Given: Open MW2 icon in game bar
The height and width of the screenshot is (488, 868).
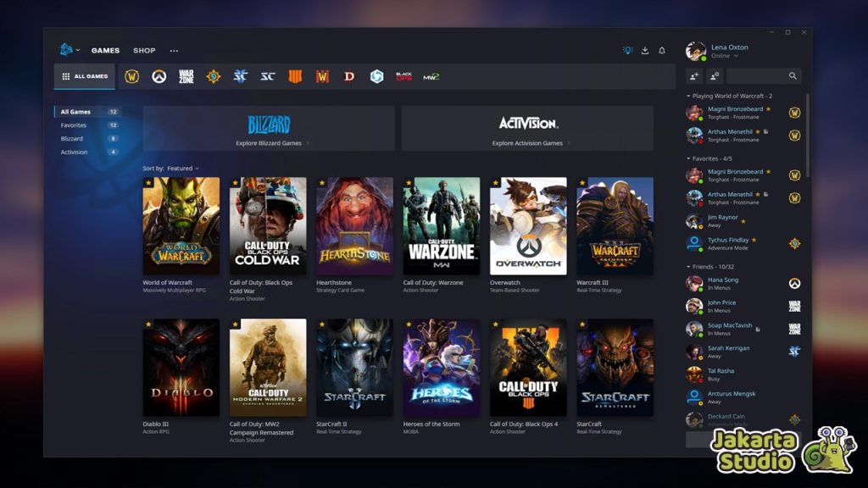Looking at the screenshot, I should tap(431, 76).
